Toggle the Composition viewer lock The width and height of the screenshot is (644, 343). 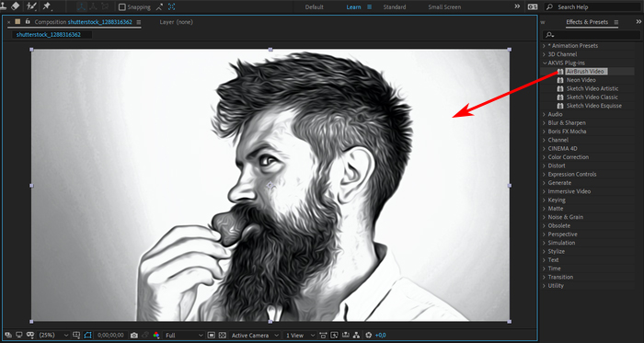coord(28,21)
